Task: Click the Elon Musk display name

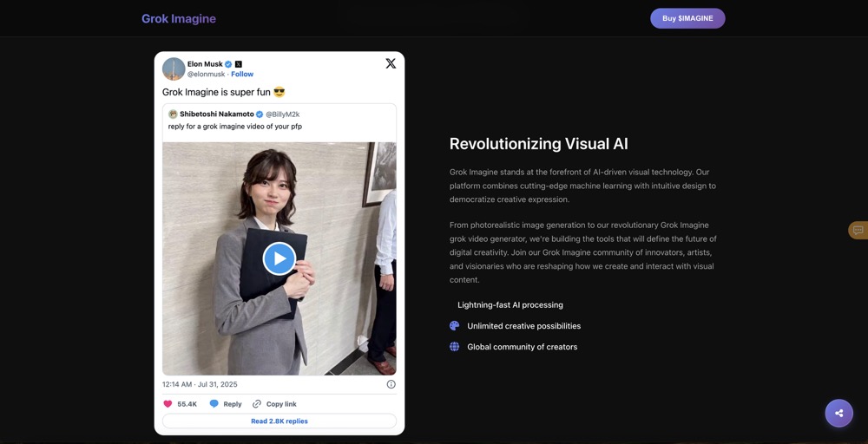Action: pos(205,64)
